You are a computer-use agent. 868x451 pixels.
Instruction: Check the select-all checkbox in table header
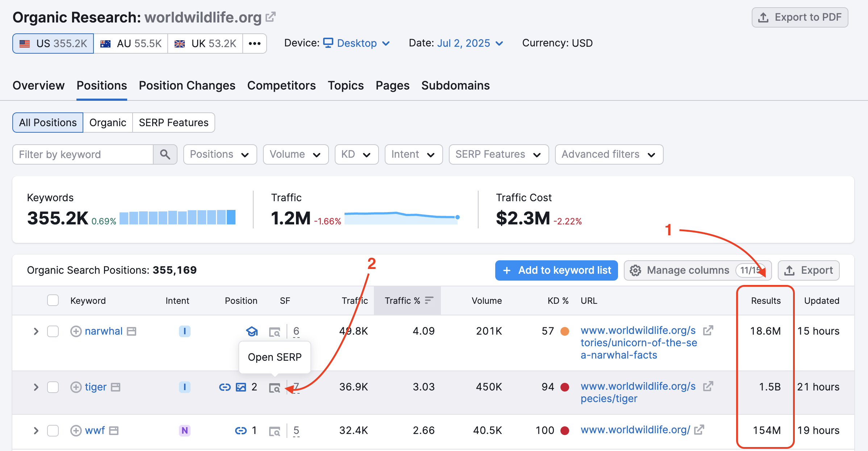pyautogui.click(x=53, y=300)
